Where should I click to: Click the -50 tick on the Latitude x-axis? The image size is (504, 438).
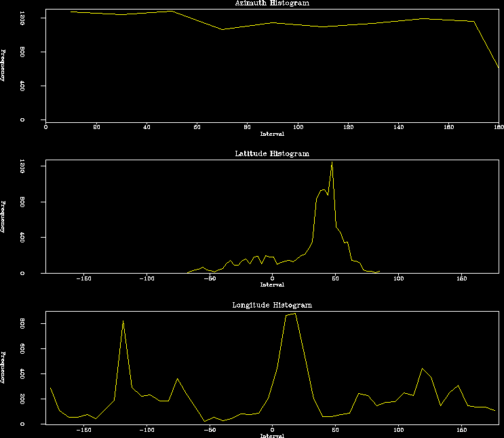(x=210, y=278)
